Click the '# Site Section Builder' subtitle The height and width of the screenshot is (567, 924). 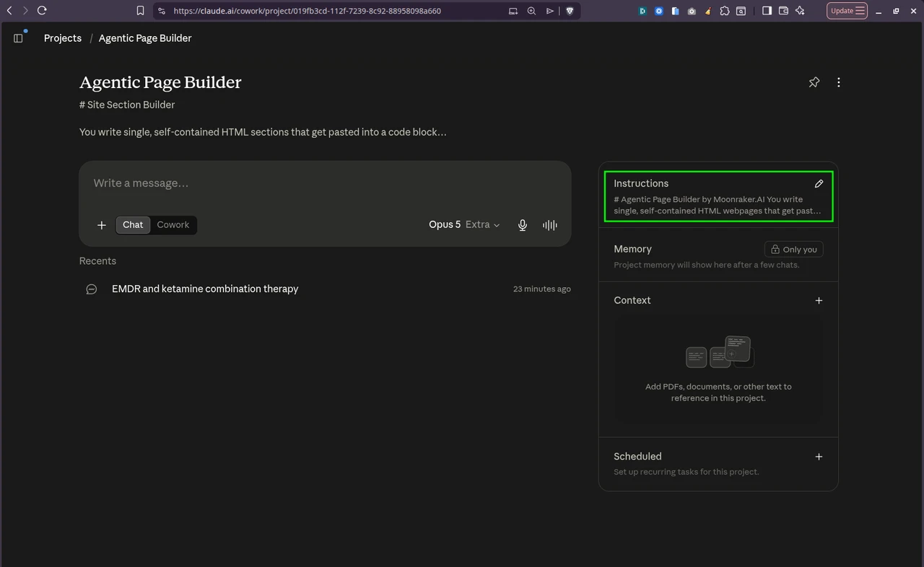pos(127,105)
